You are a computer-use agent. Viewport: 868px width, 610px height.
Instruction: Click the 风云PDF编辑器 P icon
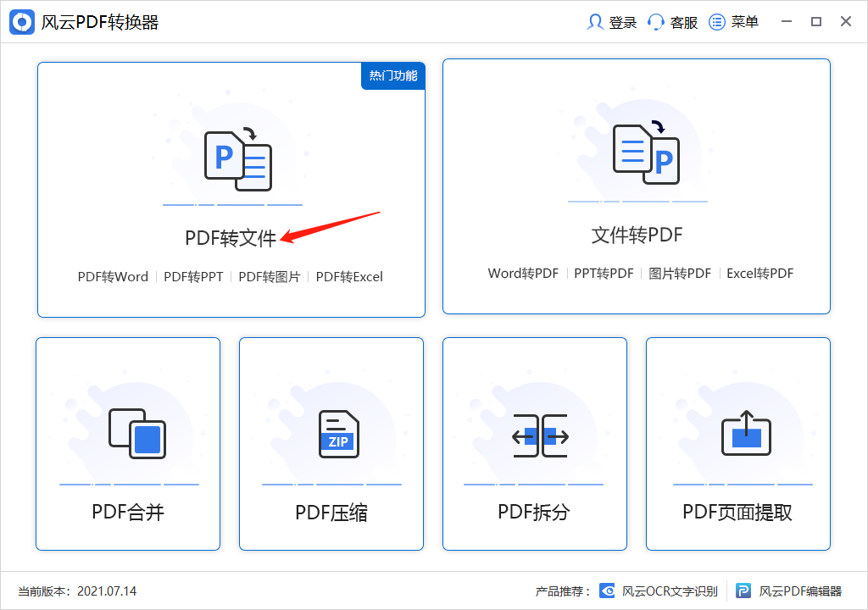coord(743,591)
